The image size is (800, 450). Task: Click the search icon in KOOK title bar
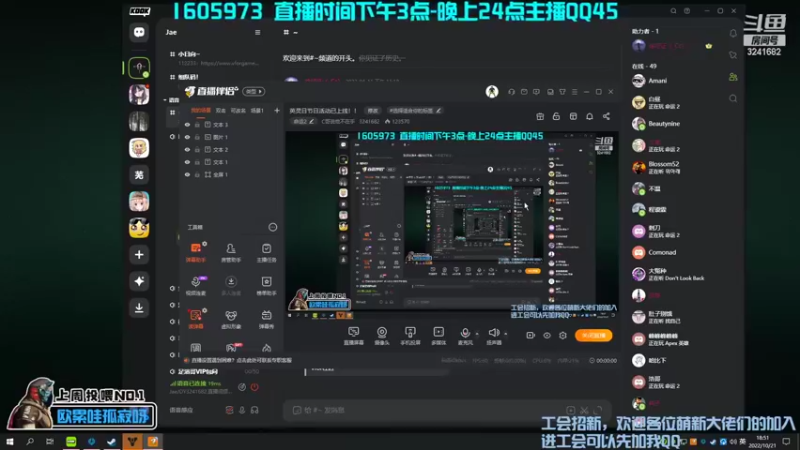673,11
